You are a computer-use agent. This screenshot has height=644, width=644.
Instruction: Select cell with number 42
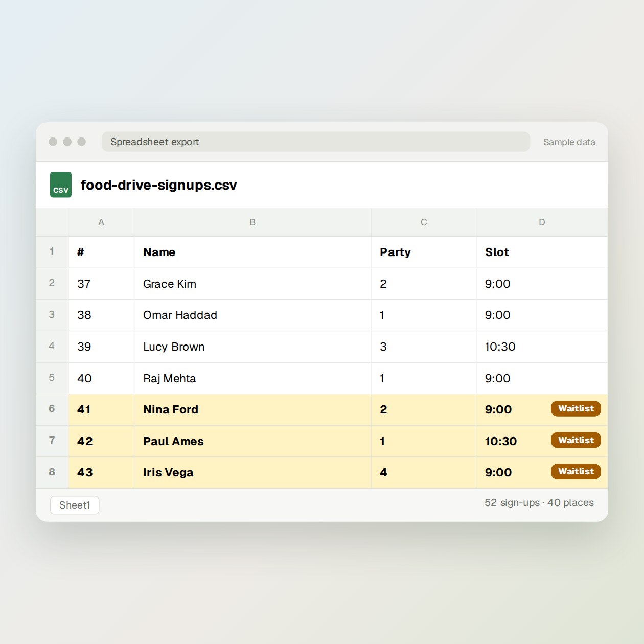tap(101, 441)
